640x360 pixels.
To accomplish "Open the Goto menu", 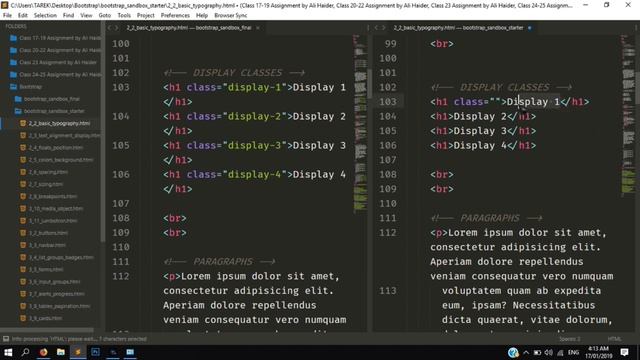I will tap(104, 16).
